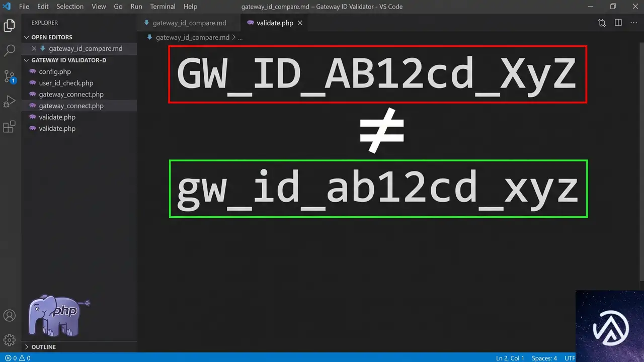Viewport: 644px width, 362px height.
Task: Open the Accounts icon in activity bar
Action: 9,316
